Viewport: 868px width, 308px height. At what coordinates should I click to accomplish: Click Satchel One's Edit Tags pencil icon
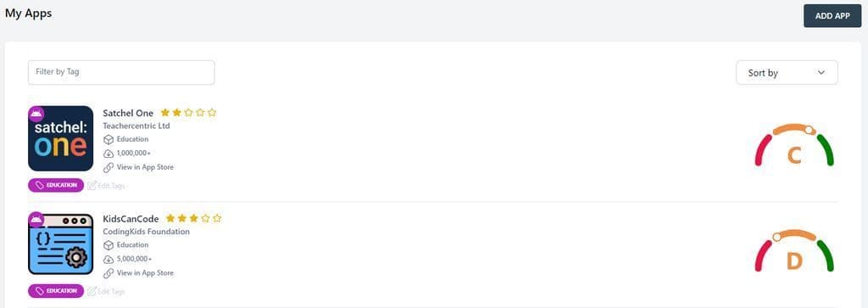pyautogui.click(x=92, y=186)
